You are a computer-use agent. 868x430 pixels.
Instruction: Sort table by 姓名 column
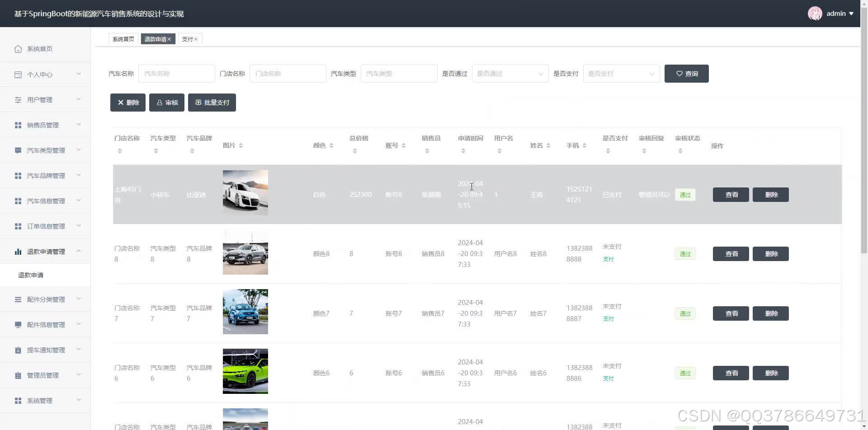[x=548, y=145]
